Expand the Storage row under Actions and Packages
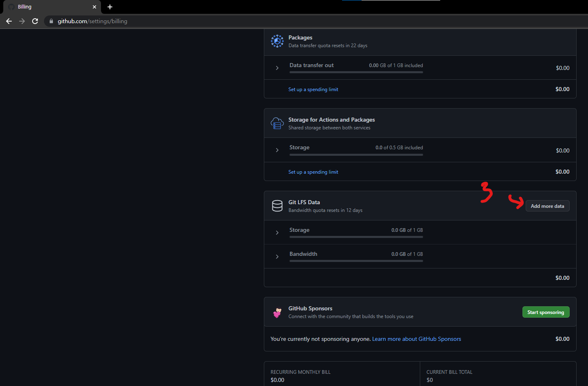Screen dimensions: 588x386 point(277,150)
